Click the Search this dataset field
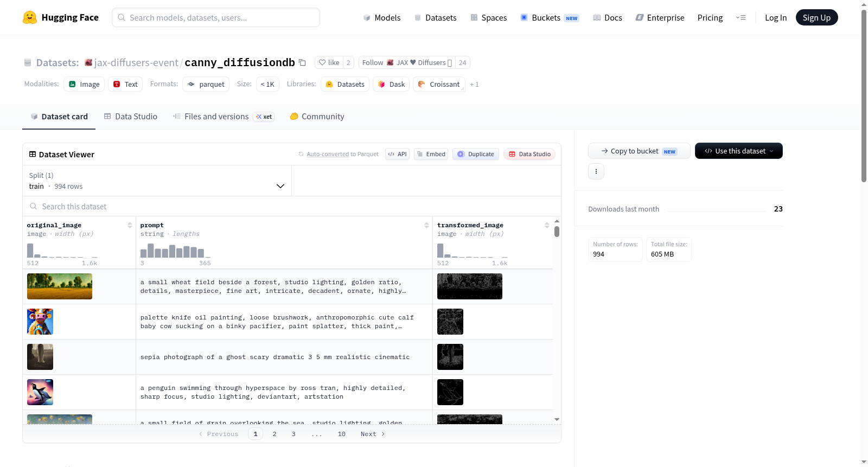 [292, 206]
